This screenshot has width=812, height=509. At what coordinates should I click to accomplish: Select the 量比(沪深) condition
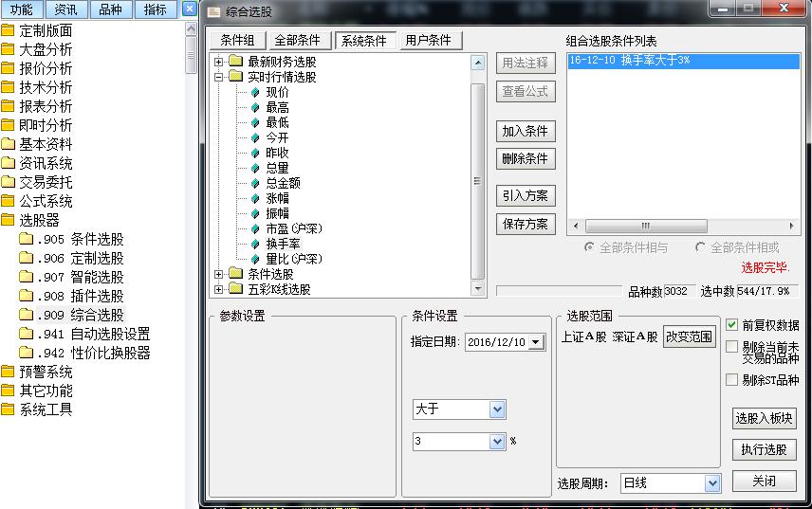click(294, 259)
